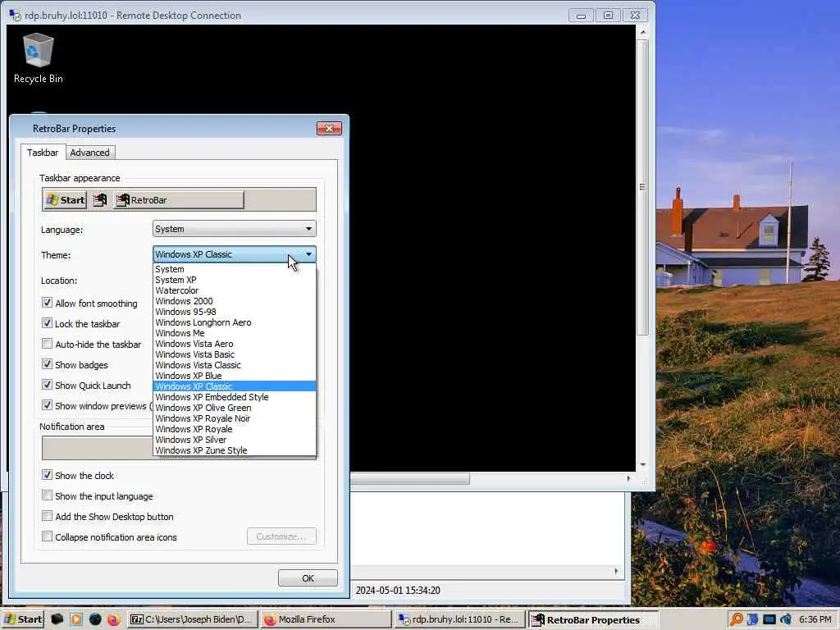840x630 pixels.
Task: Switch to the 7-Zip C:\Users\Joseph Biden window
Action: 193,619
